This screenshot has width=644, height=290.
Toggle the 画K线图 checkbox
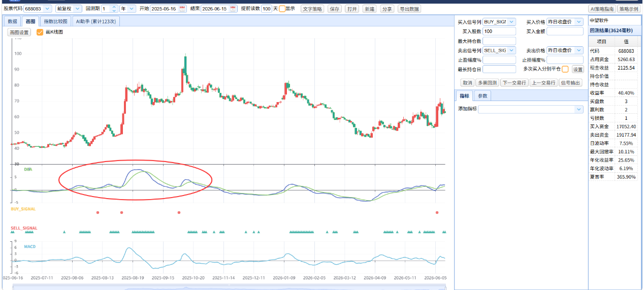click(x=40, y=32)
